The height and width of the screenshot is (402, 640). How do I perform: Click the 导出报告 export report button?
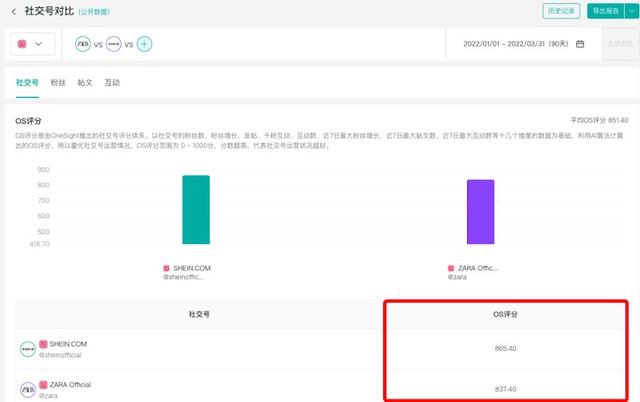[606, 11]
